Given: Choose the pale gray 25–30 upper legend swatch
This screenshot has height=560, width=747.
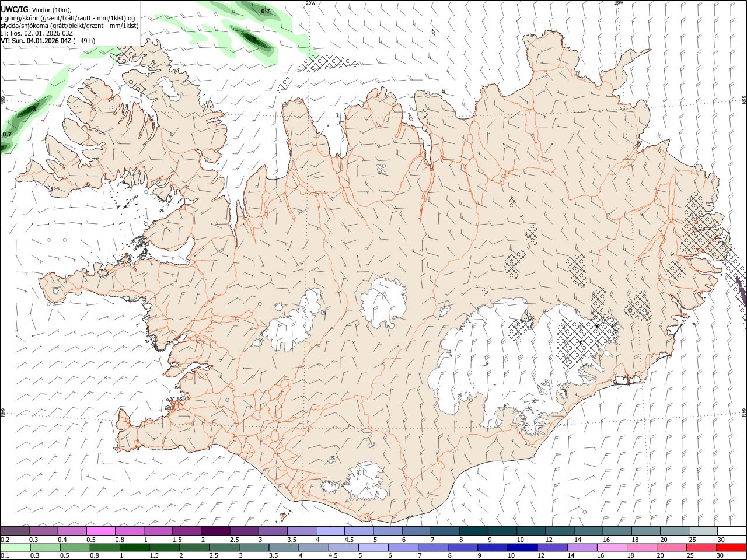Looking at the screenshot, I should [703, 531].
